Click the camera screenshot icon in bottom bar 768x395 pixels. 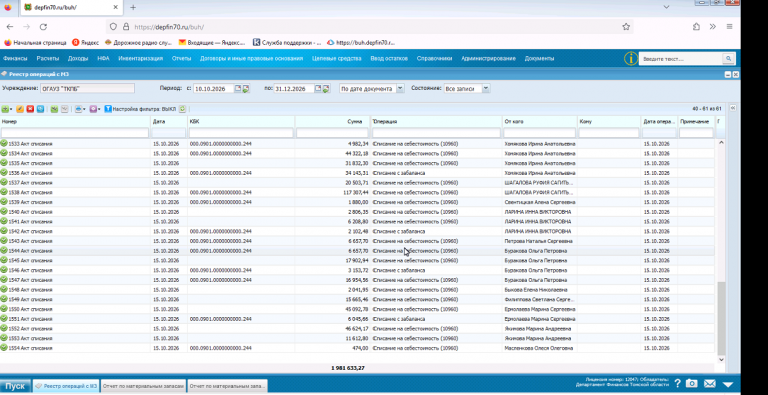pos(692,383)
